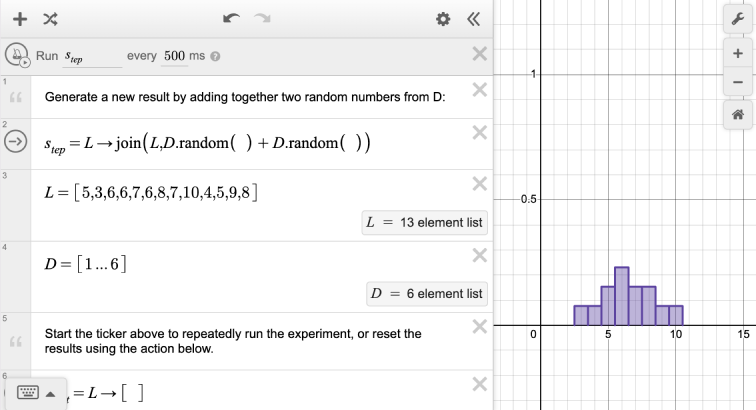
Task: Open expression list gear options
Action: [x=443, y=19]
